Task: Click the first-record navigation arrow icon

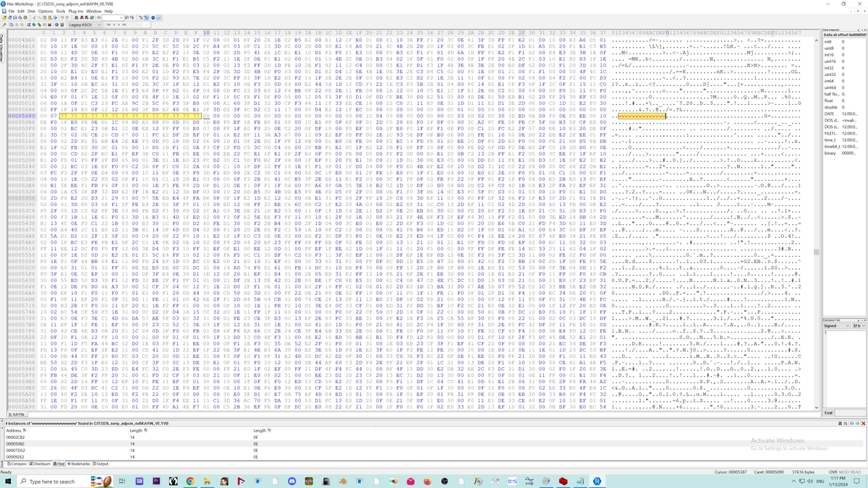Action: 109,25
